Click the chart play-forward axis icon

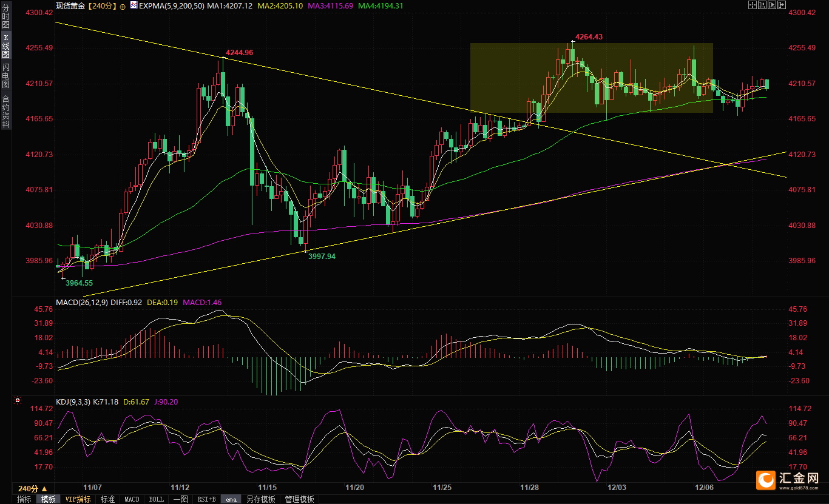click(772, 5)
